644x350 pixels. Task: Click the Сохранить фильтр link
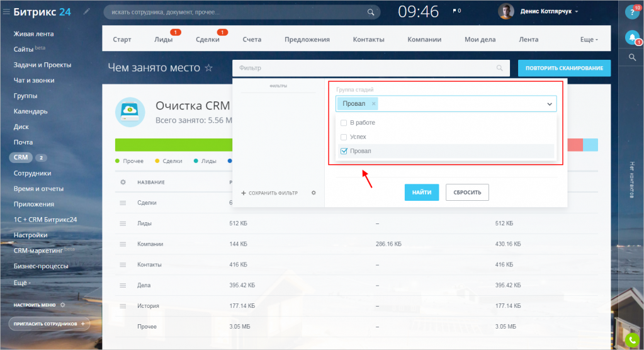tap(269, 193)
